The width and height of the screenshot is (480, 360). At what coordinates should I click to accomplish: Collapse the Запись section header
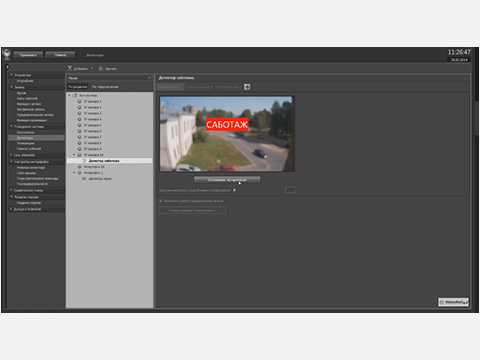coord(37,87)
